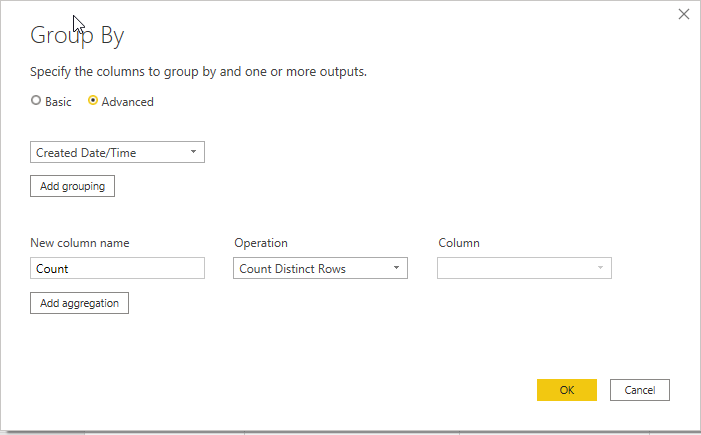Open the disabled Column dropdown
Image resolution: width=701 pixels, height=435 pixels.
pyautogui.click(x=524, y=268)
